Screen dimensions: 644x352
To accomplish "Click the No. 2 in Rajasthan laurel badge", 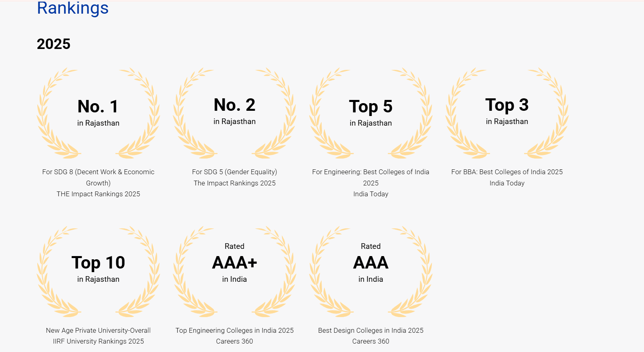I will [235, 112].
